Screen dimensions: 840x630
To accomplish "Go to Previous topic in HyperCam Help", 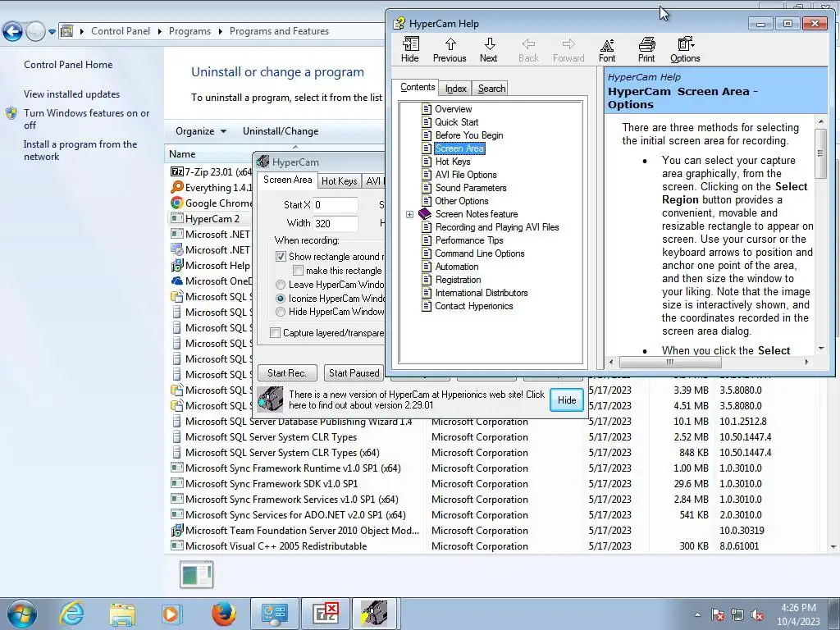I will (x=450, y=50).
